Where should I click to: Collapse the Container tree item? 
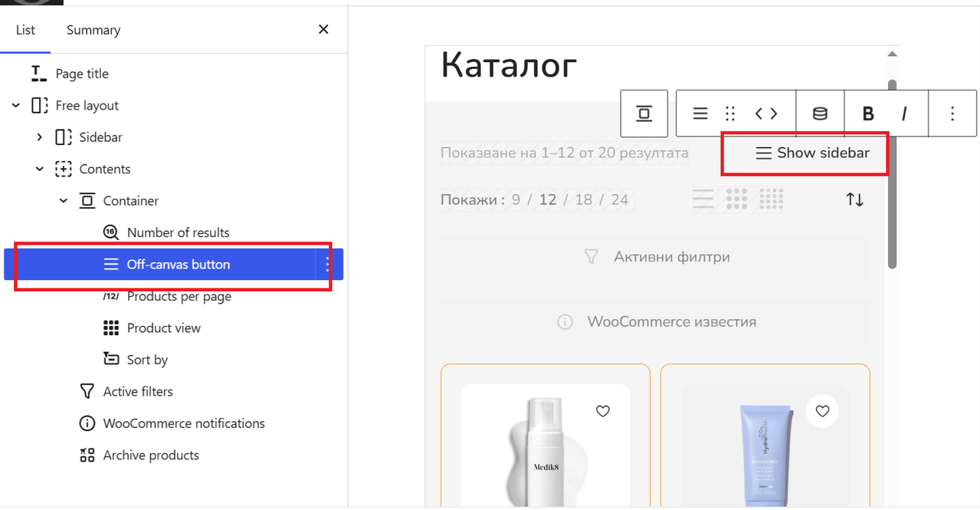point(64,201)
